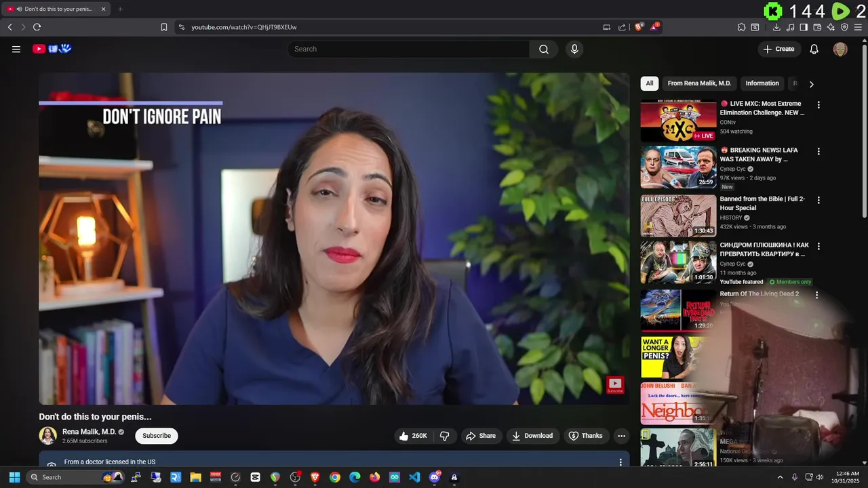Screen dimensions: 868x488
Task: Open the Banned from the Bible thumbnail
Action: coord(678,216)
